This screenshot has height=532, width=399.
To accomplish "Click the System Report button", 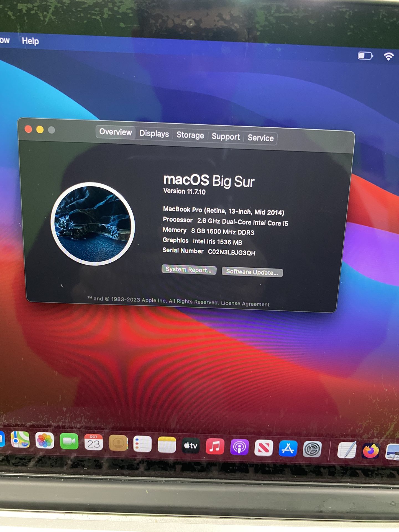I will tap(189, 270).
